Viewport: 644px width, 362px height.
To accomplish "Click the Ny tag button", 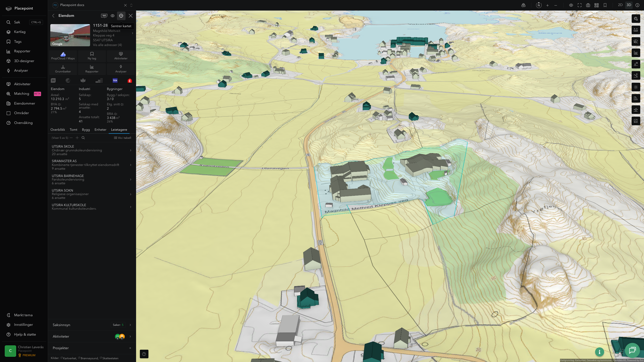I will point(92,56).
